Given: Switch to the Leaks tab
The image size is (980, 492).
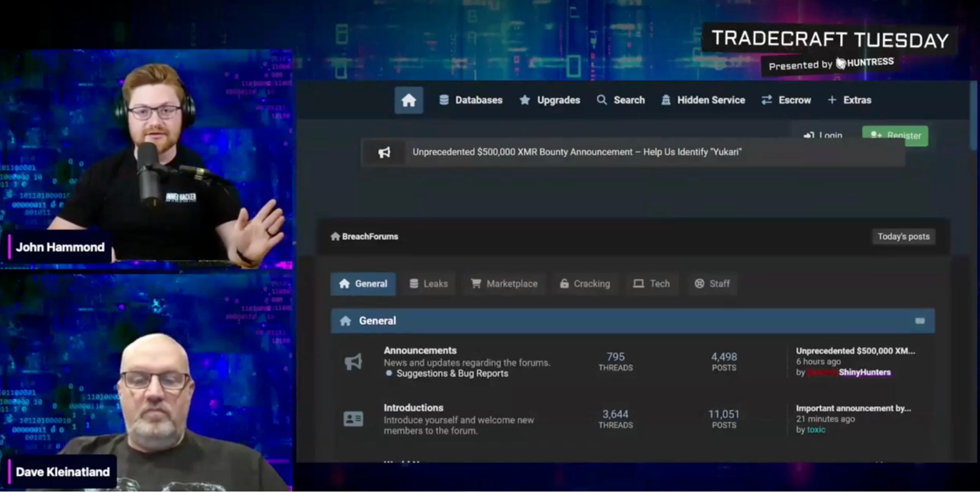Looking at the screenshot, I should click(428, 284).
